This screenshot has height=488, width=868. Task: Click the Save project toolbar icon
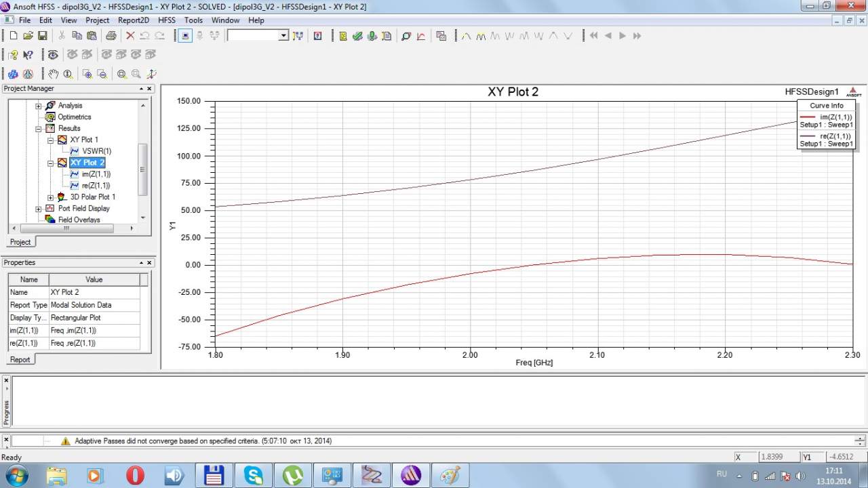click(x=42, y=36)
